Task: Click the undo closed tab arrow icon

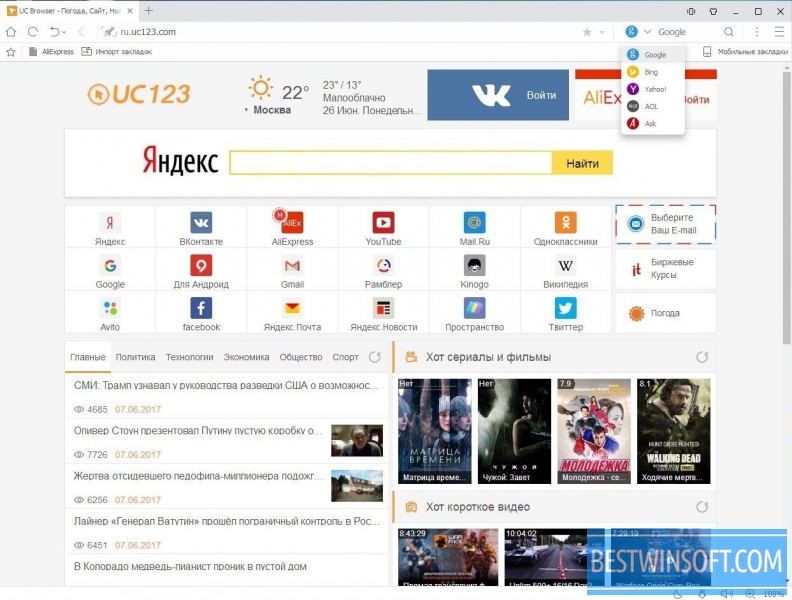Action: (x=55, y=32)
